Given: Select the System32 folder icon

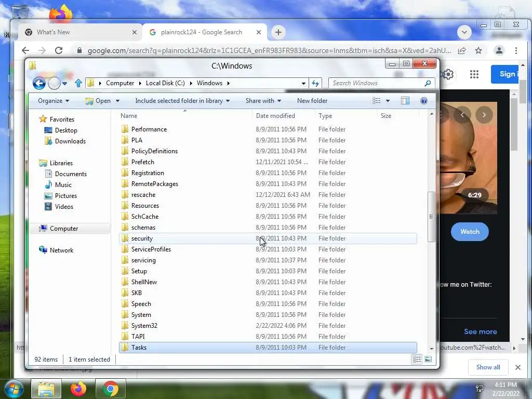Looking at the screenshot, I should click(125, 326).
